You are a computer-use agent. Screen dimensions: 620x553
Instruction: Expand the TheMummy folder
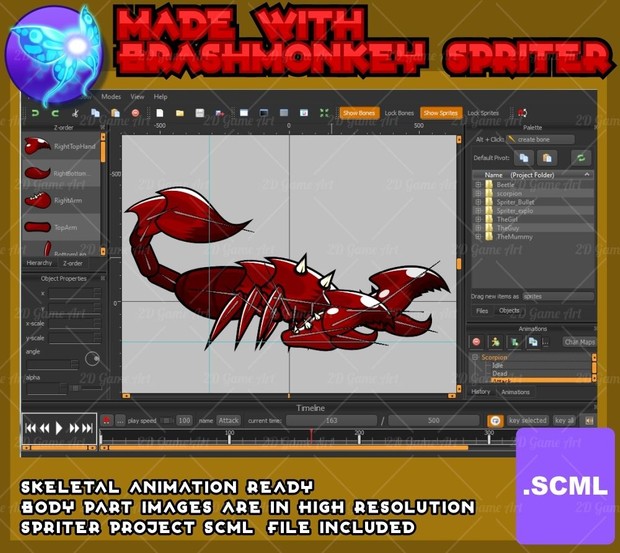coord(478,237)
